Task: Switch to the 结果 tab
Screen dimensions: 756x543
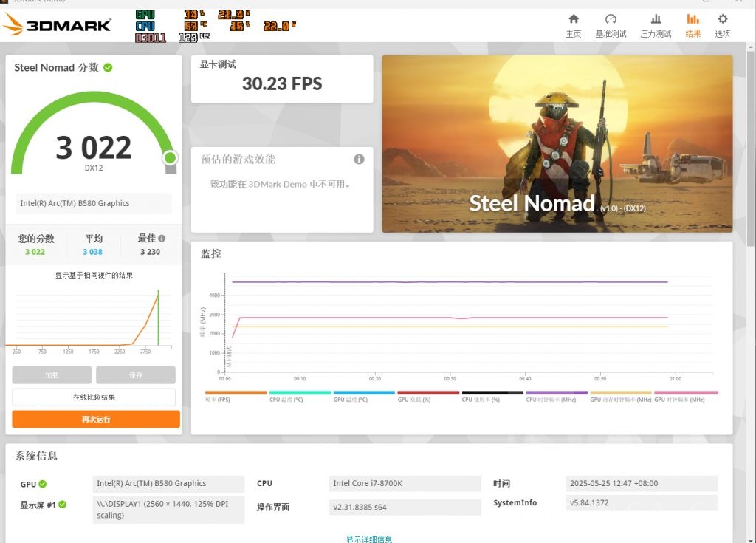Action: (x=693, y=24)
